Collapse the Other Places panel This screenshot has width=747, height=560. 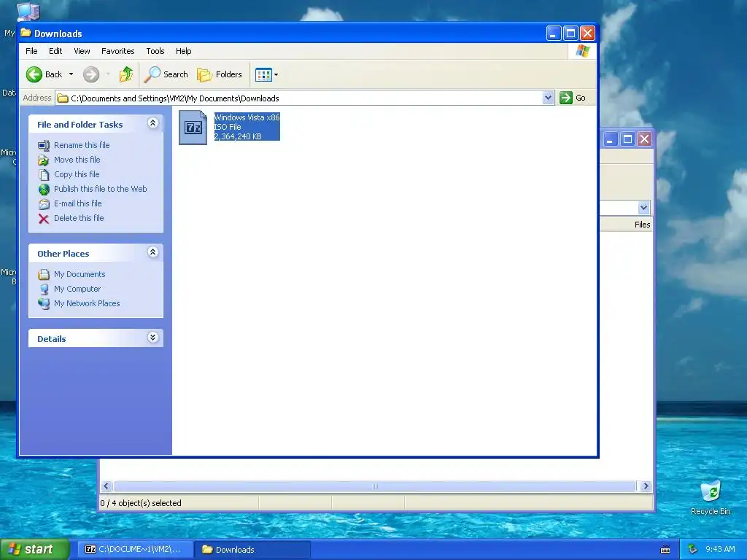click(x=153, y=252)
